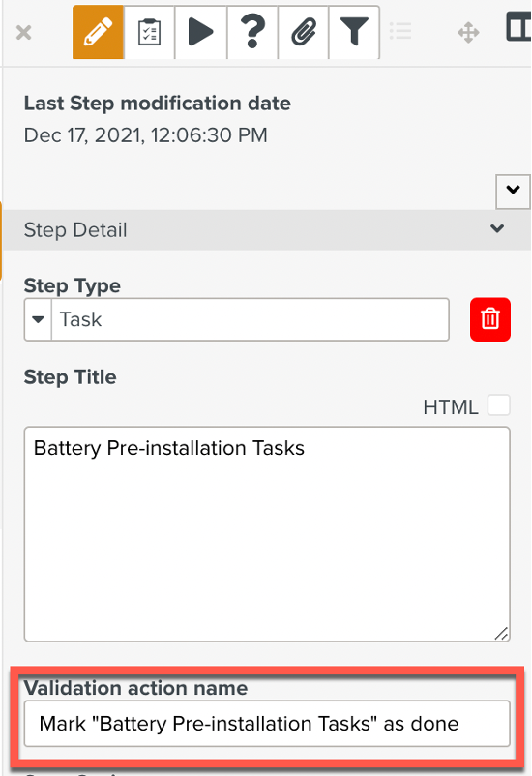
Task: Open the Step Type dropdown arrow
Action: tap(38, 319)
